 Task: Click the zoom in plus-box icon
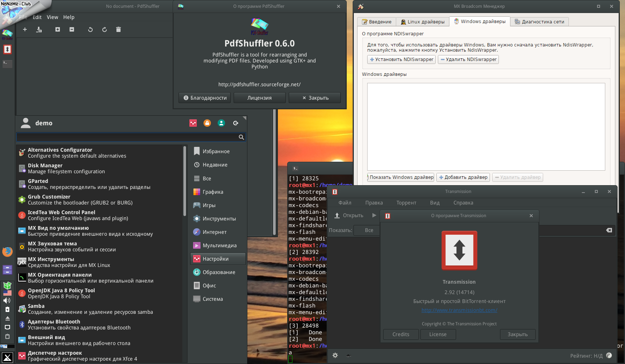58,30
